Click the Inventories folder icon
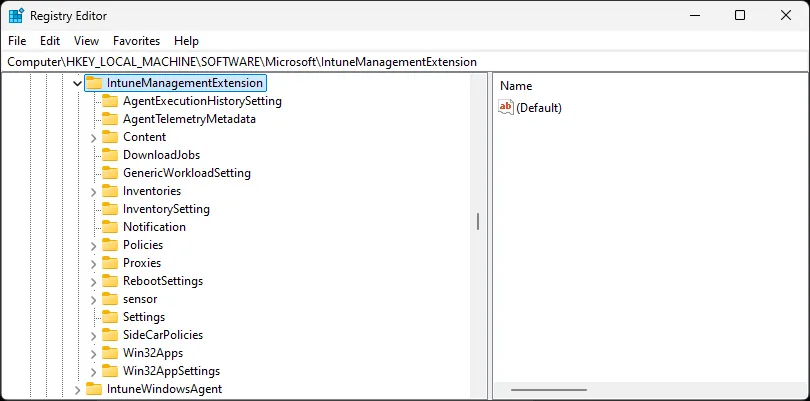This screenshot has height=401, width=810. [x=110, y=191]
